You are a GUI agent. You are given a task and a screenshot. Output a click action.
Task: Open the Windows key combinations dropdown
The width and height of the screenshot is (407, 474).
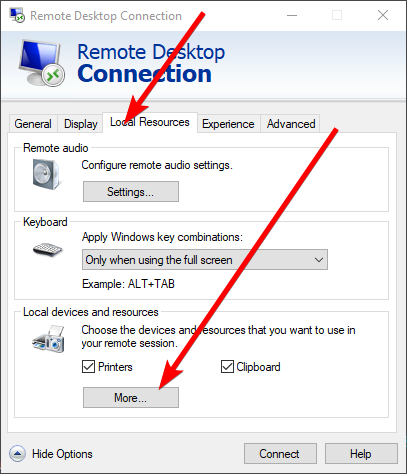[x=205, y=260]
